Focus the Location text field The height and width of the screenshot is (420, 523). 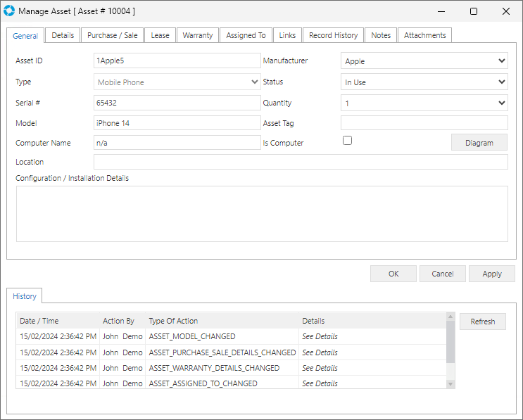[x=300, y=163]
